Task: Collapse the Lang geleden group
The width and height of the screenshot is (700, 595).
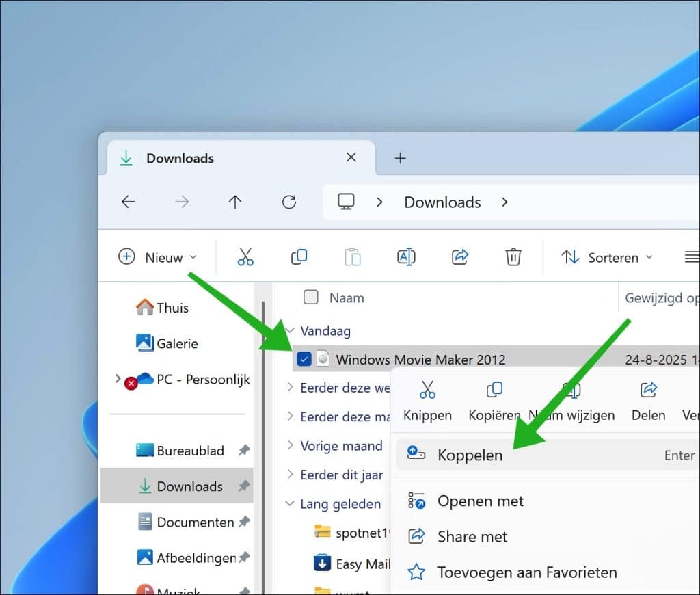Action: pos(290,503)
